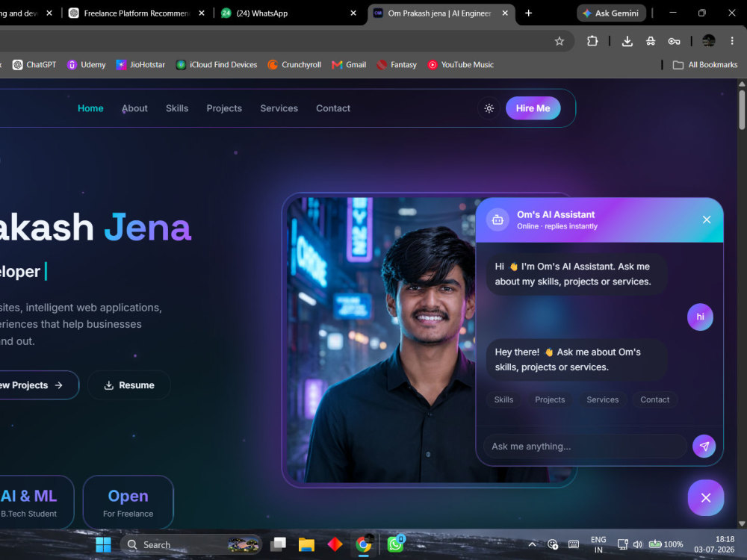747x560 pixels.
Task: Open the clock showing 18:18
Action: pos(714,544)
